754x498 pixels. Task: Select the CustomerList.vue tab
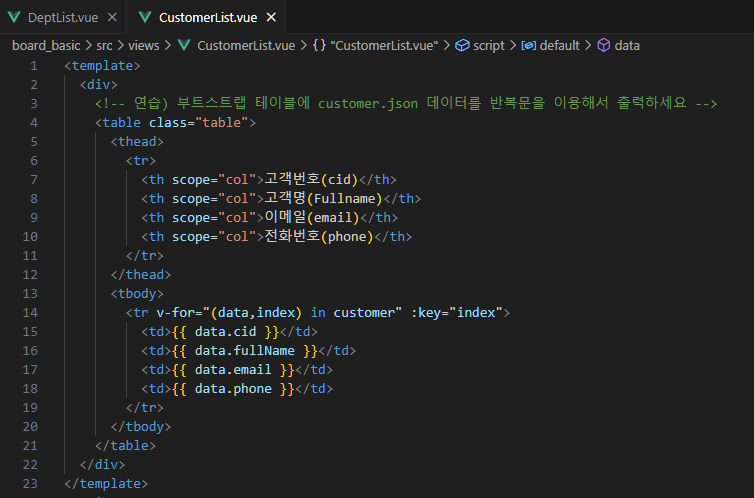coord(208,18)
